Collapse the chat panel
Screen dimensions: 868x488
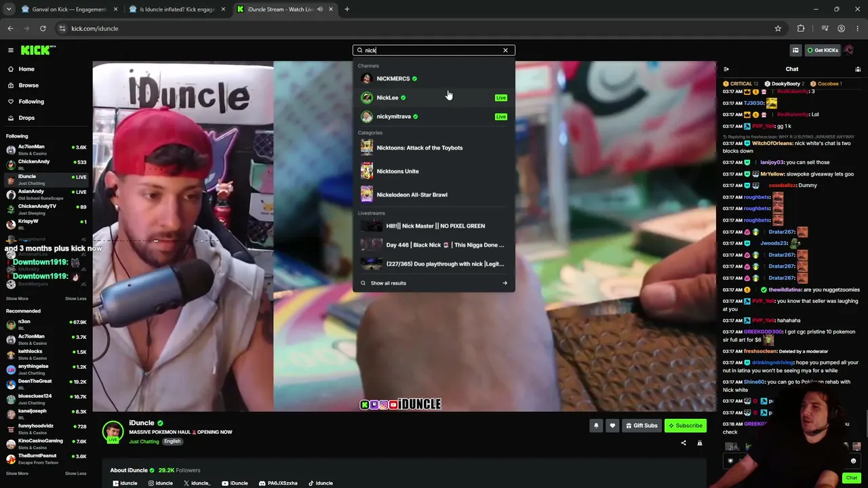(x=726, y=69)
